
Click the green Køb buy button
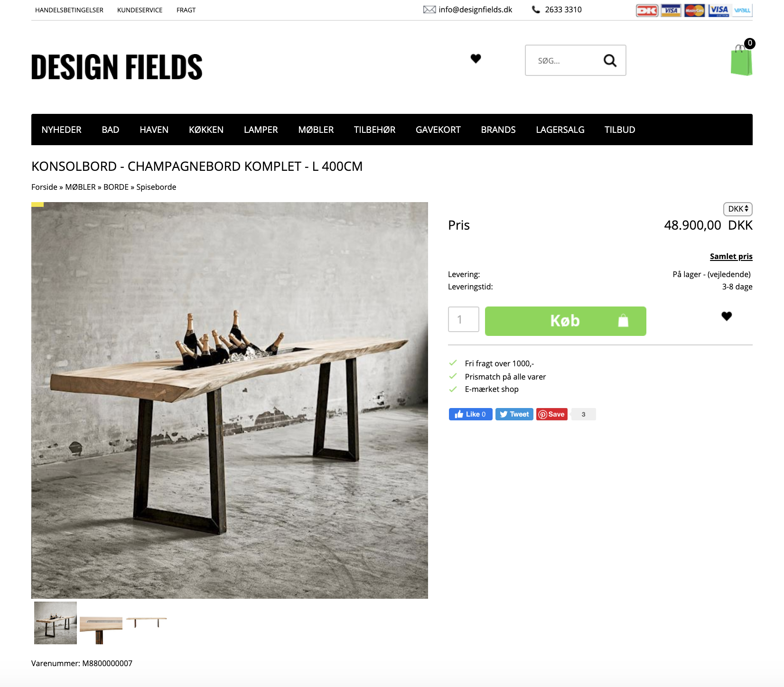[566, 321]
